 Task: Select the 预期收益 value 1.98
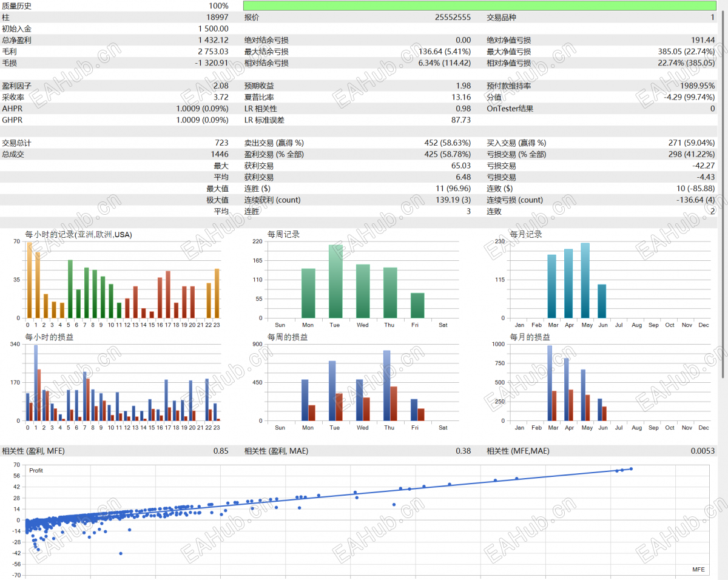463,86
